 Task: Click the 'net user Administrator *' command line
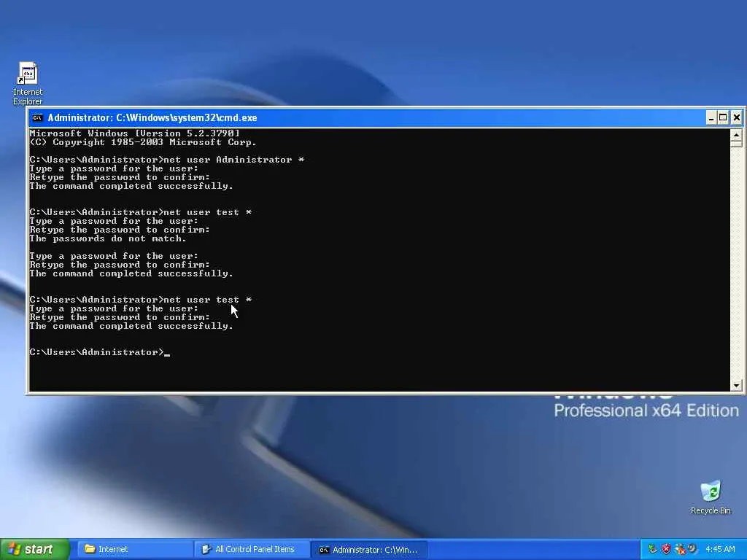167,160
